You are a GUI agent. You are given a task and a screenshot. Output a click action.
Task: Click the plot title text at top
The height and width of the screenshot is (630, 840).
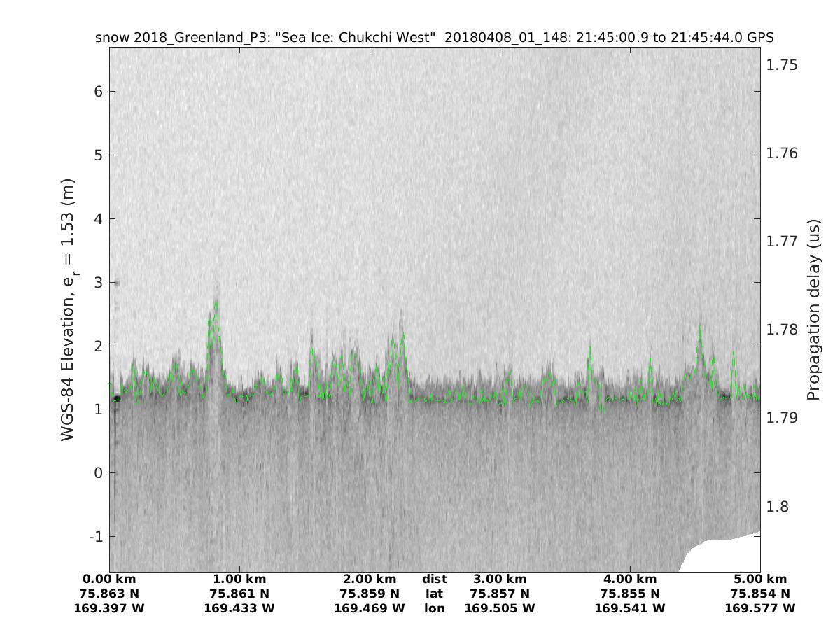(x=434, y=37)
